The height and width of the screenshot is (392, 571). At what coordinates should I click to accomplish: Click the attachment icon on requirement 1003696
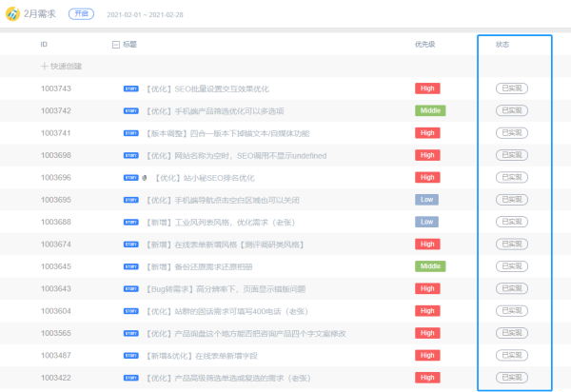144,177
